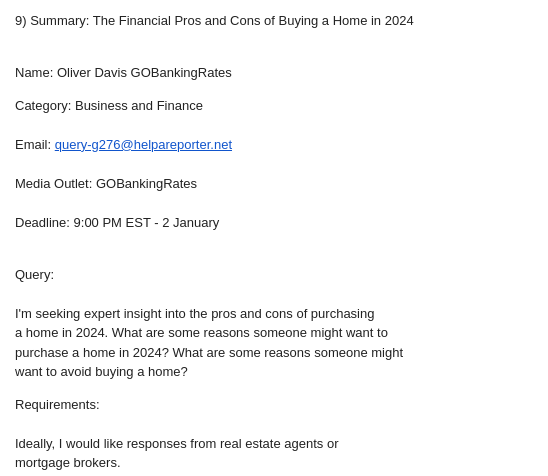Click the Email: label
Viewport: 548px width, 476px height.
coord(33,145)
